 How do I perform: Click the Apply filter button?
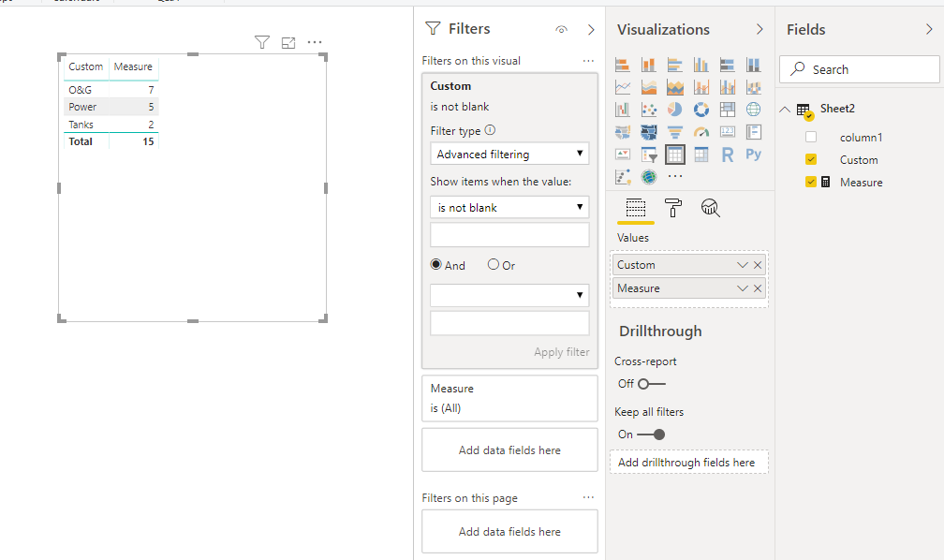[x=562, y=352]
